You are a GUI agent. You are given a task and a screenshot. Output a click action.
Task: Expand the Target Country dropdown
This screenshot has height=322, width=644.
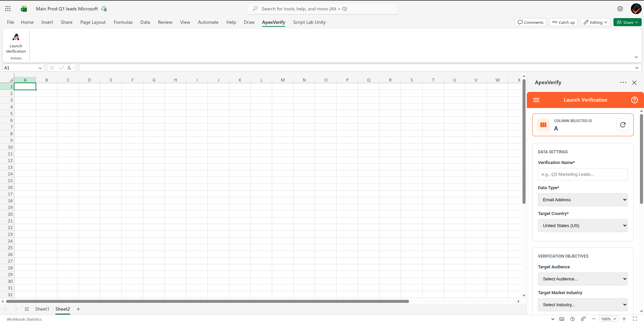pos(583,226)
